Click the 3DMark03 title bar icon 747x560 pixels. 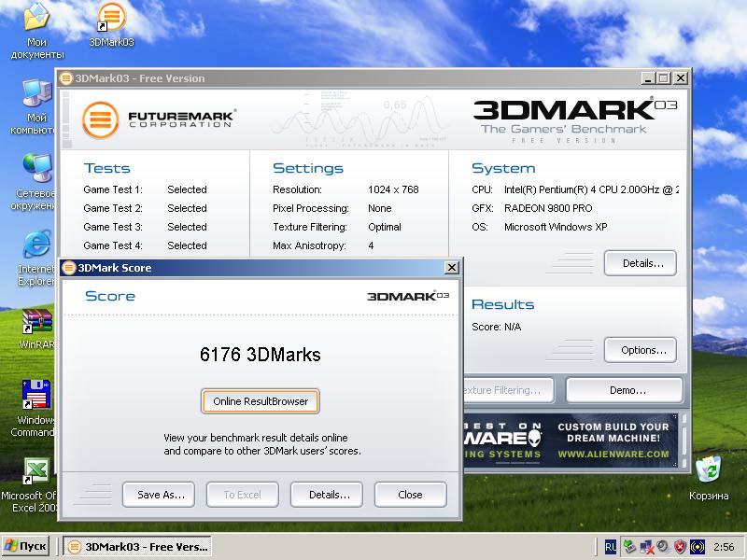coord(66,78)
